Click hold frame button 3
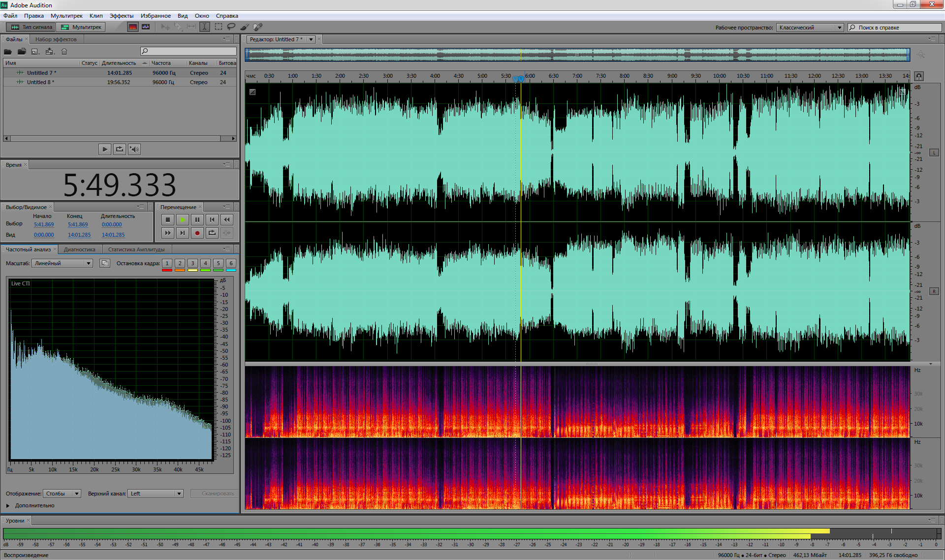The image size is (945, 560). (x=192, y=264)
